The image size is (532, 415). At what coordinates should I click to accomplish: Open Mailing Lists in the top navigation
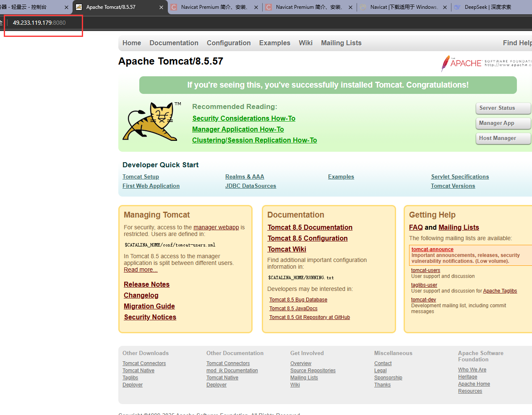pos(341,43)
